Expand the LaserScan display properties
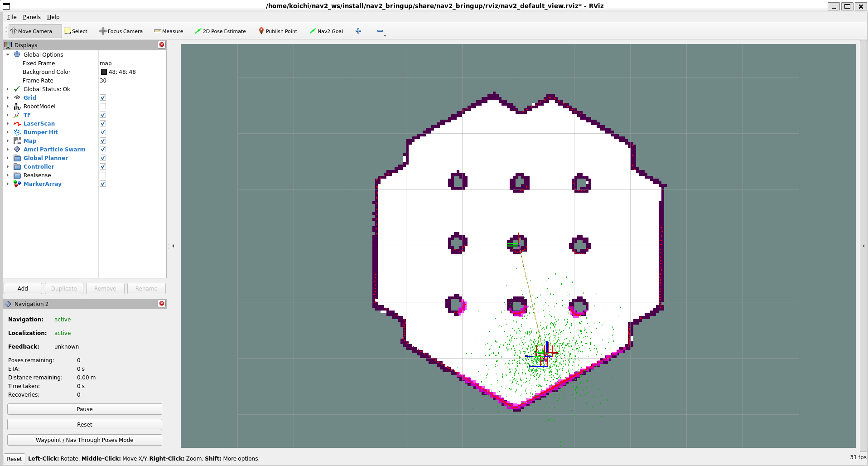Screen dimensions: 868x466 (x=8, y=123)
